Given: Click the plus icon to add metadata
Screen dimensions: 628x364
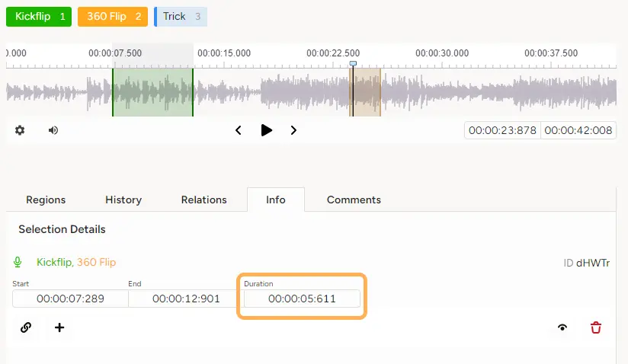Looking at the screenshot, I should point(59,327).
